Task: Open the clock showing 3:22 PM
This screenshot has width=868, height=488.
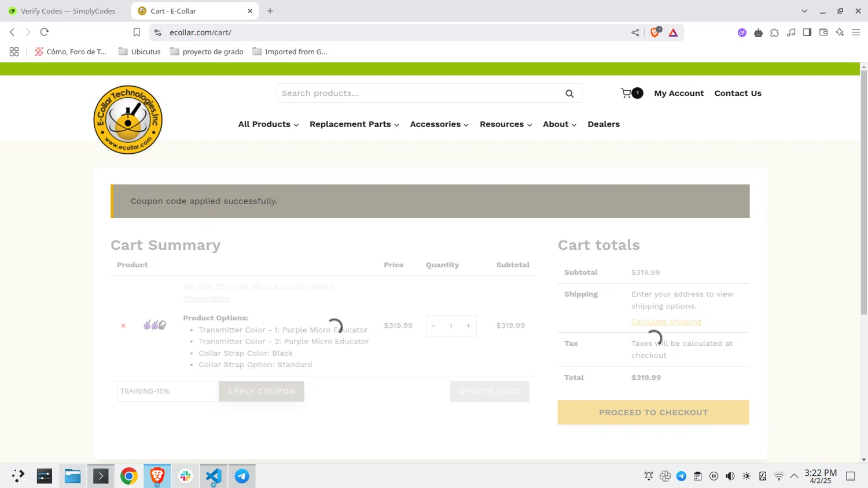Action: click(x=821, y=476)
